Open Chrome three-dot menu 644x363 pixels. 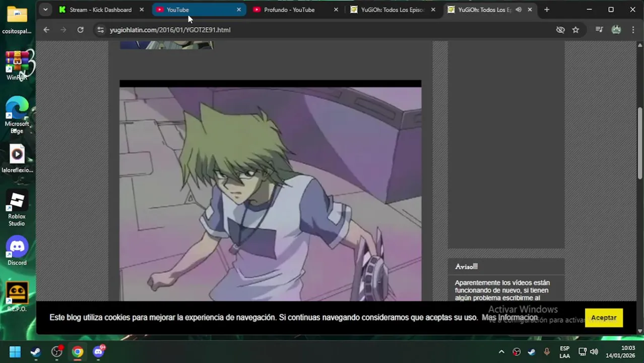[633, 30]
